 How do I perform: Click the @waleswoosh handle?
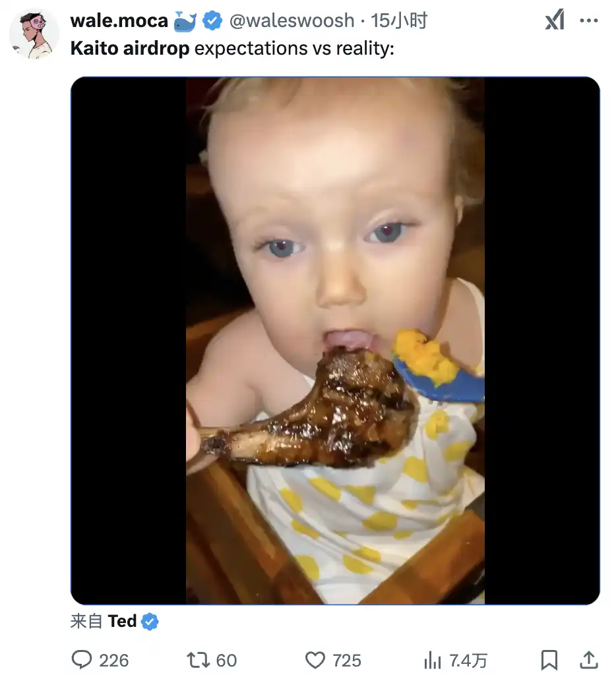(x=292, y=20)
